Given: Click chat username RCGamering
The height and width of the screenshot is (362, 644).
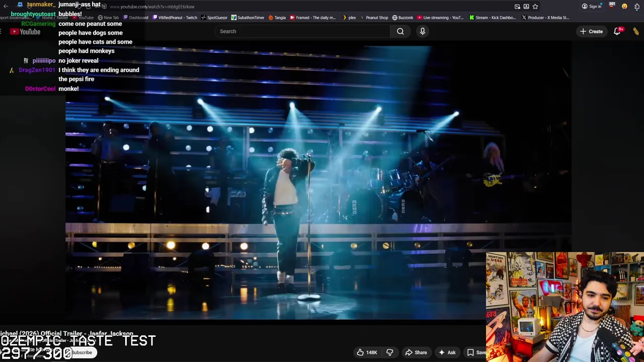Looking at the screenshot, I should pos(38,24).
